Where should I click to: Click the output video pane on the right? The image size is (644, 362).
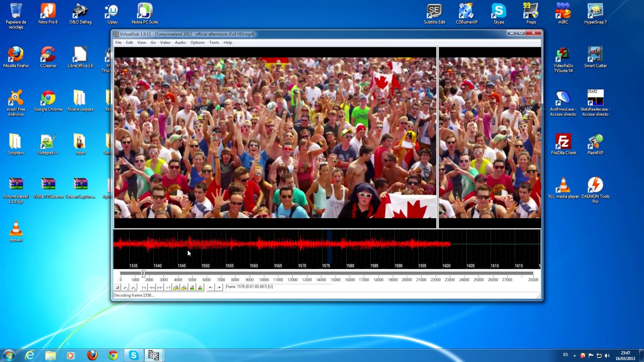pos(490,137)
